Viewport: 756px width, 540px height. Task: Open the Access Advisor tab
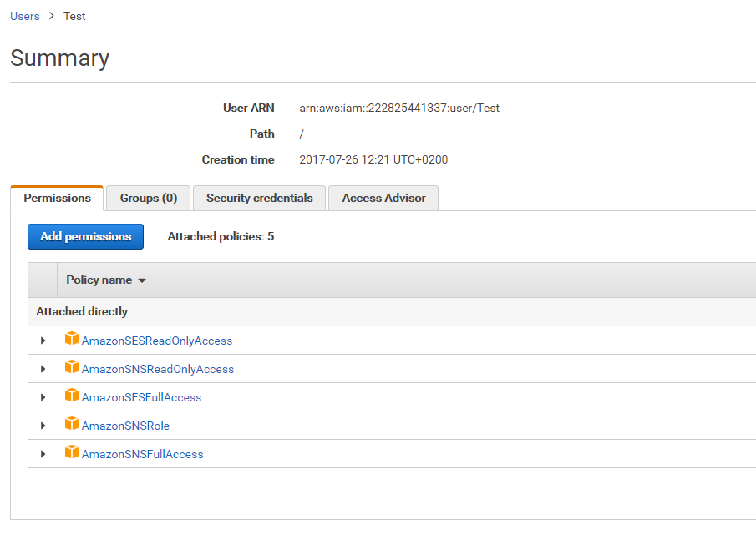point(383,199)
